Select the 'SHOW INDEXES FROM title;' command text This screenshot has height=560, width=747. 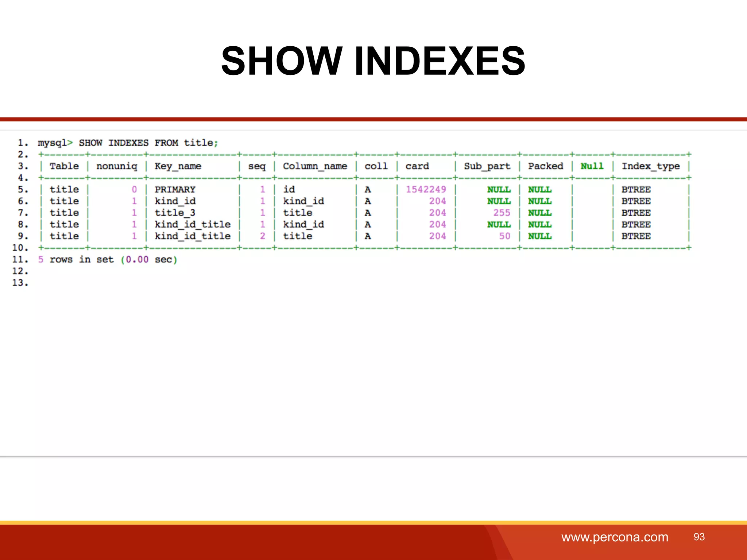(x=148, y=143)
